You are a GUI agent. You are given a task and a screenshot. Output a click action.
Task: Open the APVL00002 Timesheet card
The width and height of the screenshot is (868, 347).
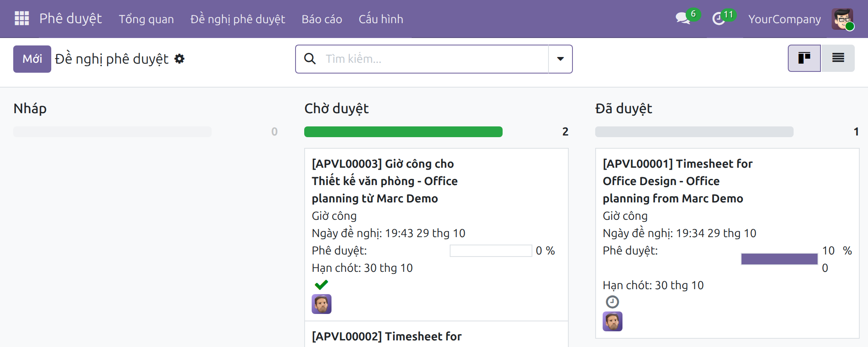(436, 335)
